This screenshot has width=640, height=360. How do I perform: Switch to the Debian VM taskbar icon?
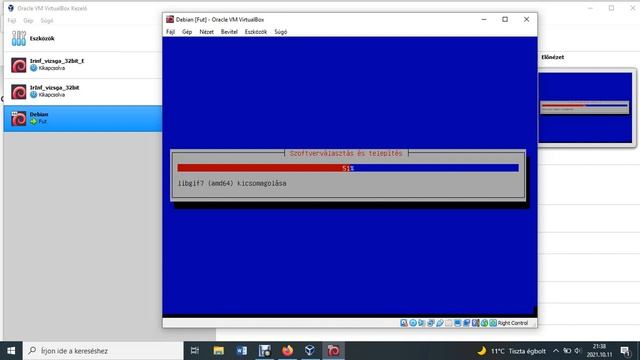click(333, 351)
